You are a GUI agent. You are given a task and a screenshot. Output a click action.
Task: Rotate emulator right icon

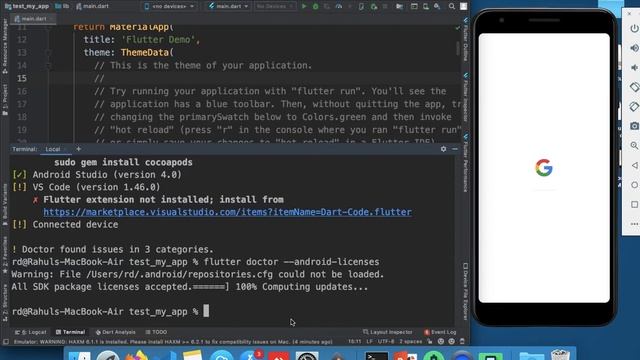[634, 107]
